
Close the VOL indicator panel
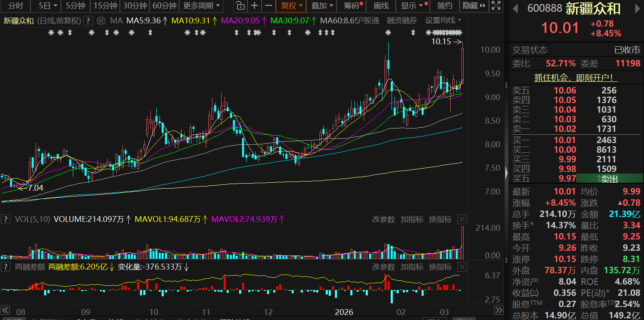[462, 219]
